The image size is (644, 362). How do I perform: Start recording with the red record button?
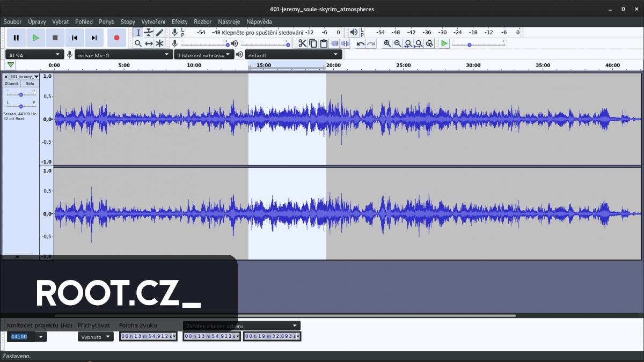(x=116, y=38)
